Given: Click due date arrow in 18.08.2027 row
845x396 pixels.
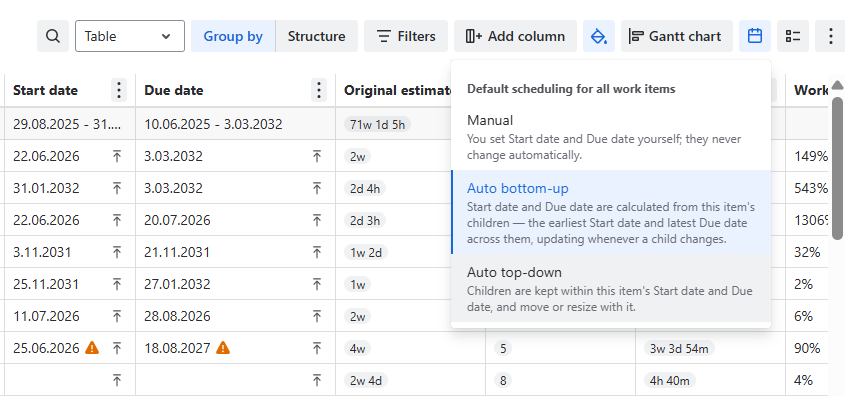Looking at the screenshot, I should 317,348.
